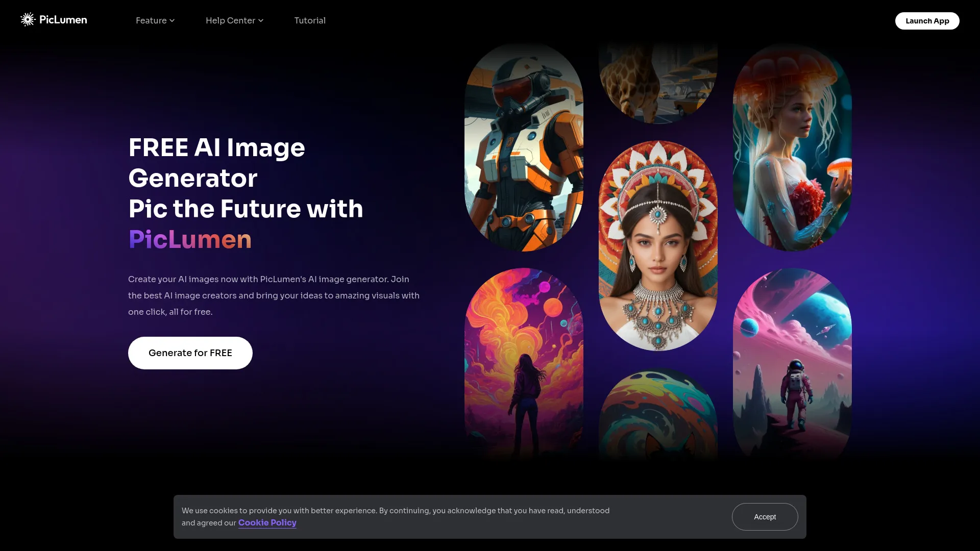Click the Help Center chevron icon
Image resolution: width=980 pixels, height=551 pixels.
tap(260, 20)
